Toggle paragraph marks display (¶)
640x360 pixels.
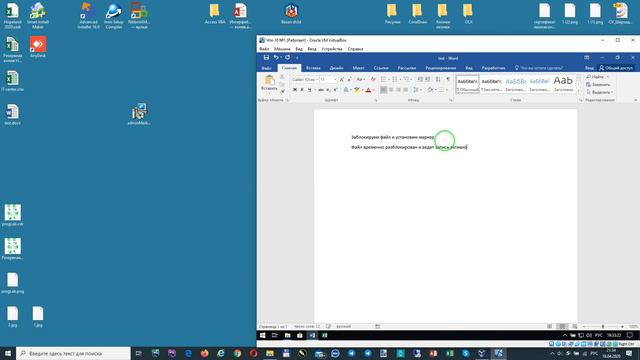[x=448, y=79]
